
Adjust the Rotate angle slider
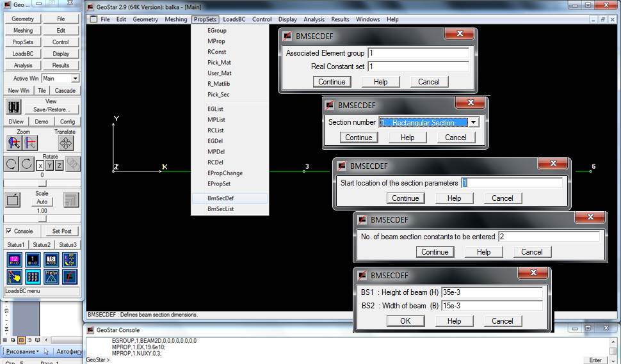coord(42,183)
